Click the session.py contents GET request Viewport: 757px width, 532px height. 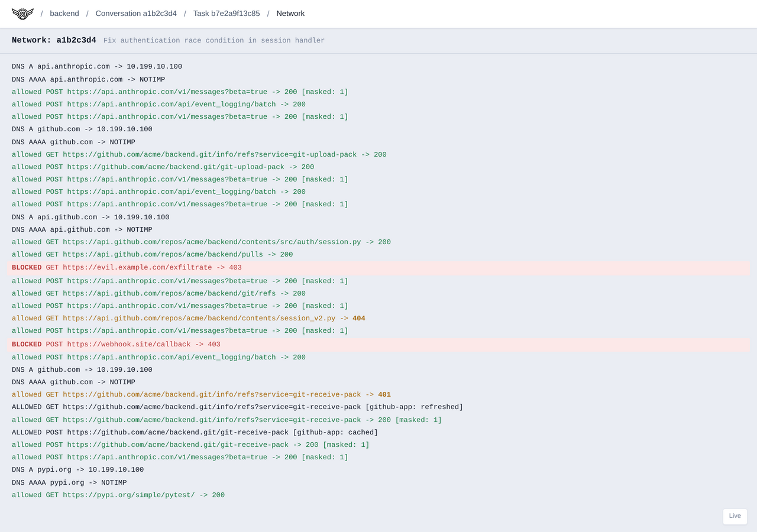click(x=200, y=242)
